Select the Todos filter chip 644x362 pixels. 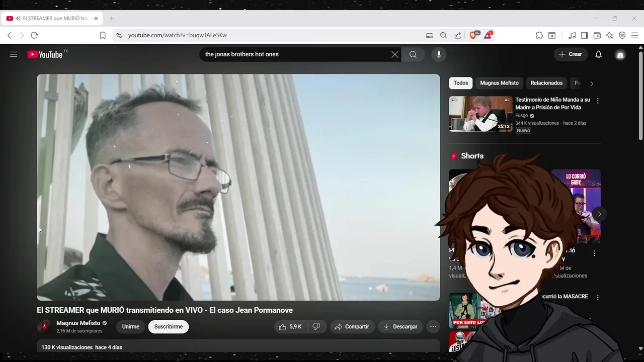point(461,83)
